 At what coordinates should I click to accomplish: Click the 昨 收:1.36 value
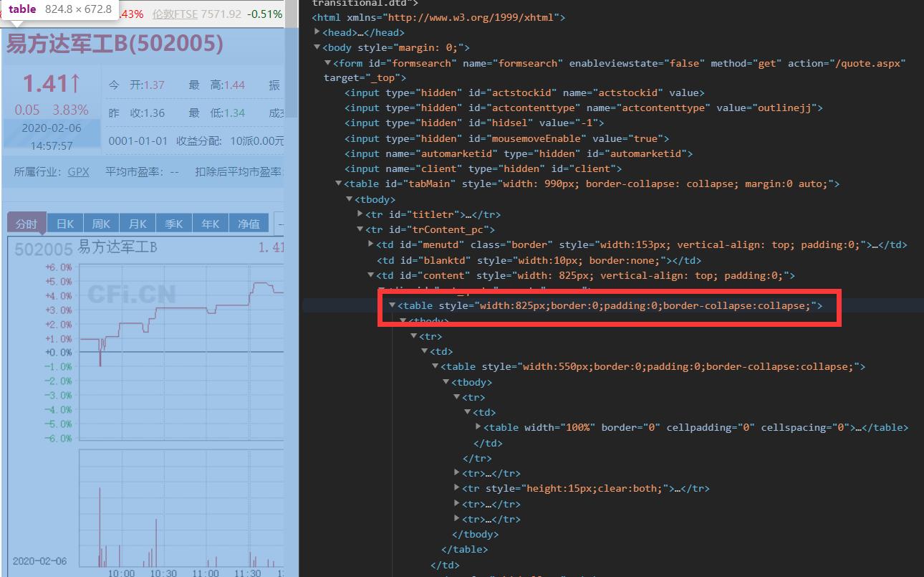(x=137, y=113)
